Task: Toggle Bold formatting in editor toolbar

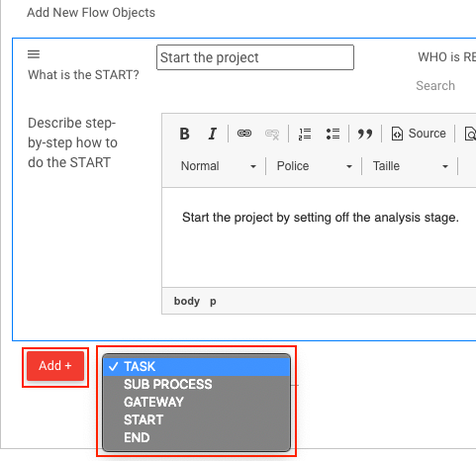Action: [184, 134]
